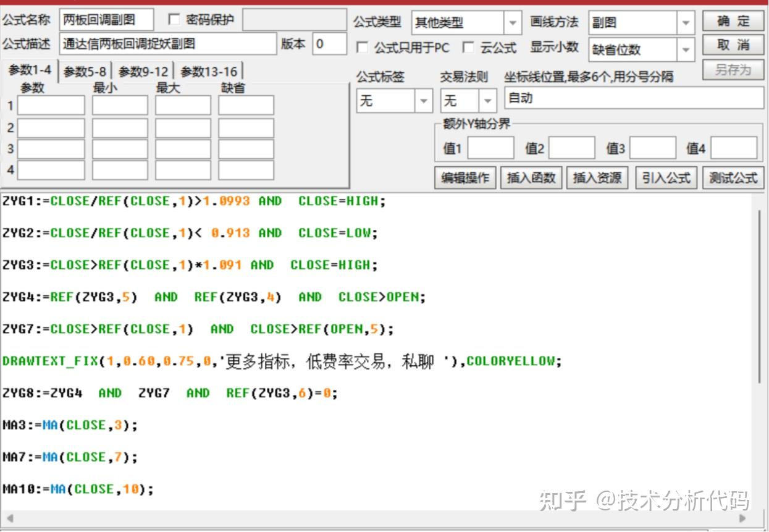Click the 值4 input field
Image resolution: width=769 pixels, height=532 pixels.
pyautogui.click(x=734, y=148)
